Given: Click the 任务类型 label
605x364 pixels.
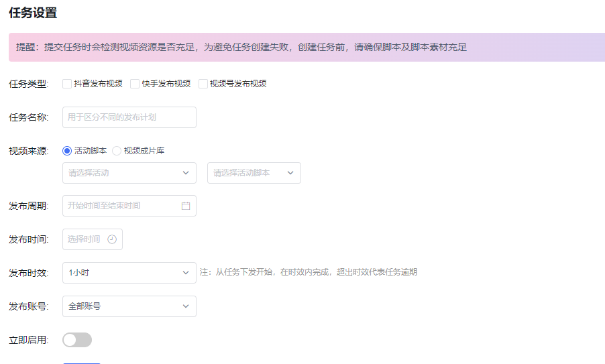Looking at the screenshot, I should point(29,84).
